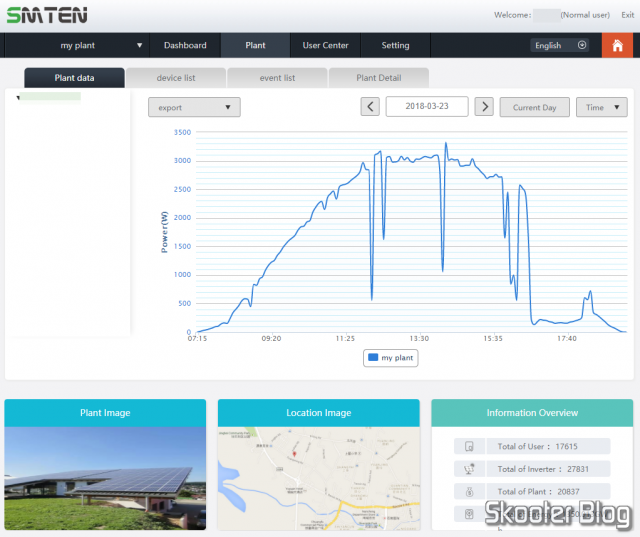Click the fourth overview row icon
Image resolution: width=640 pixels, height=537 pixels.
click(x=469, y=514)
